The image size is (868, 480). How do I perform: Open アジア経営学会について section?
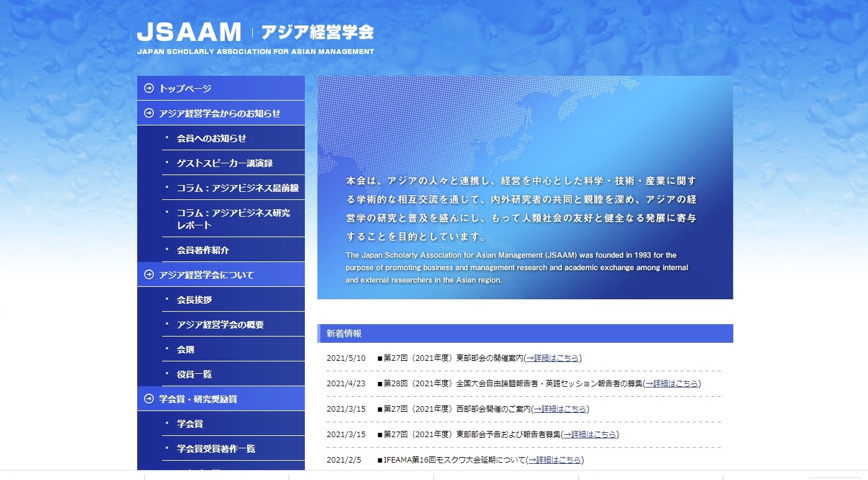point(221,274)
